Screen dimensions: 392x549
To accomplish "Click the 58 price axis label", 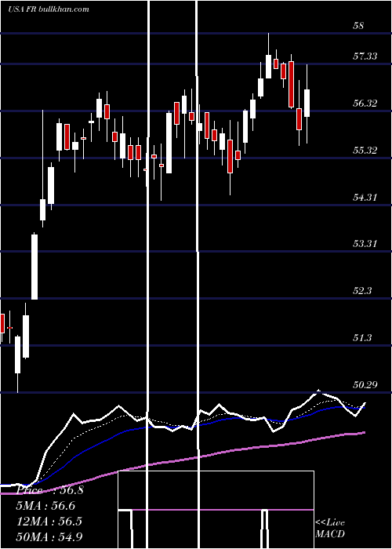I will [x=359, y=26].
